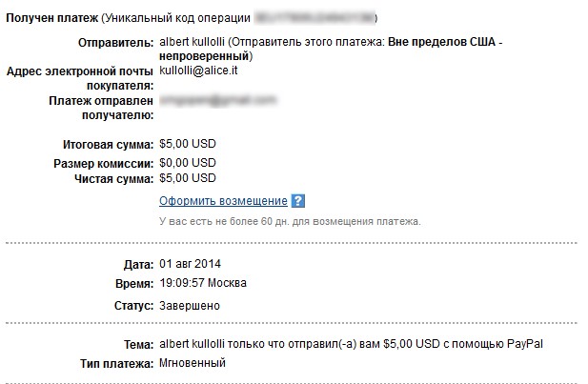Select the "Итоговая сумма" amount value
The height and width of the screenshot is (384, 588).
click(x=188, y=144)
